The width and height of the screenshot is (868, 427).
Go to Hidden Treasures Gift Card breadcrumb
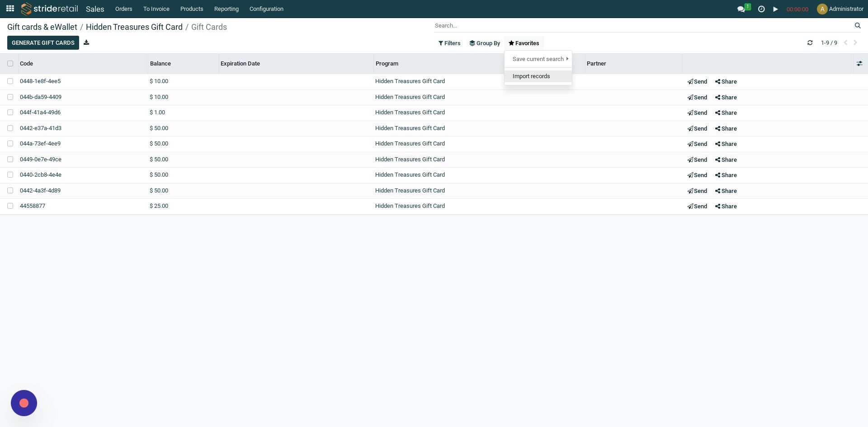[x=134, y=27]
